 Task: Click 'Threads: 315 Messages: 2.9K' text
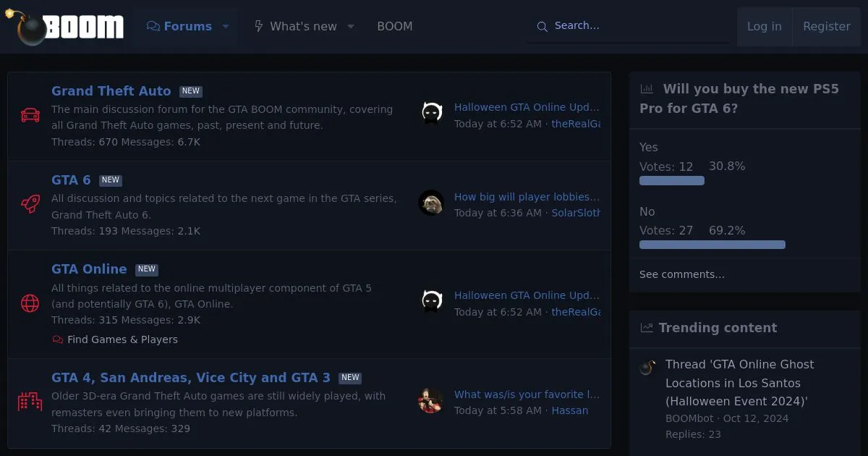(x=126, y=320)
